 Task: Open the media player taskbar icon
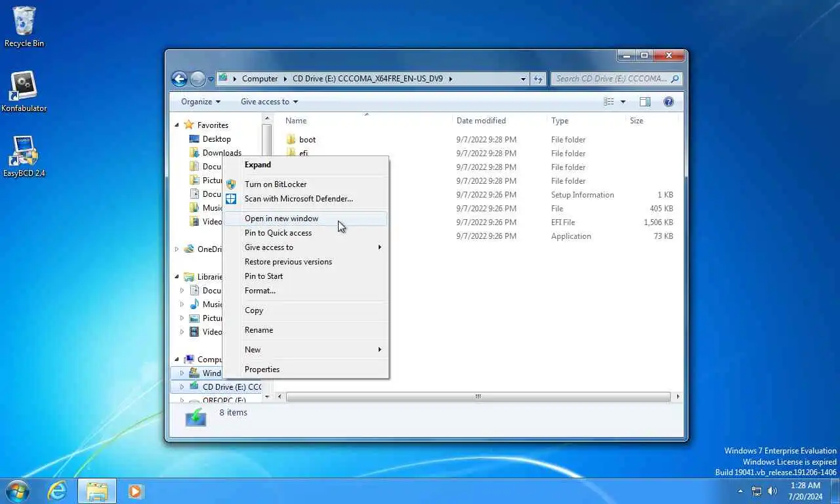click(136, 491)
